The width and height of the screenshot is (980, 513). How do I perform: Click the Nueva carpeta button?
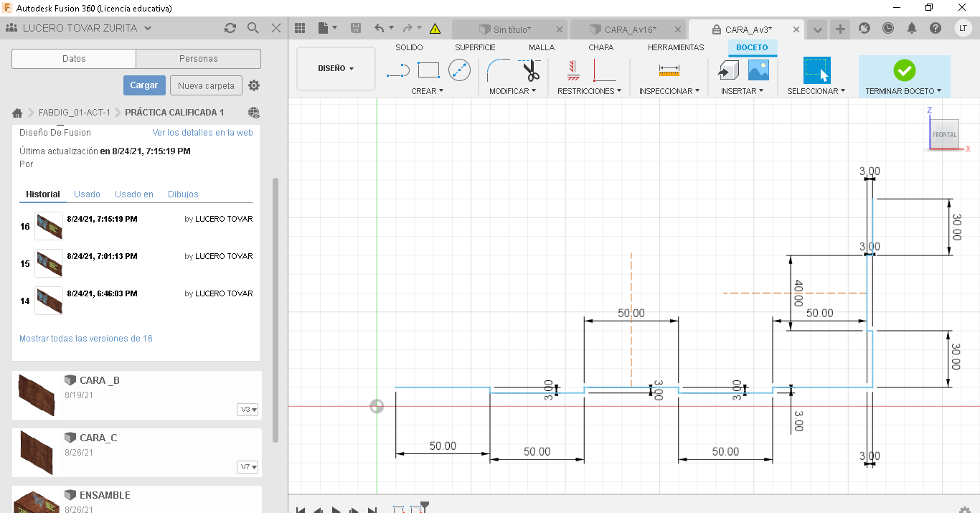pyautogui.click(x=206, y=85)
